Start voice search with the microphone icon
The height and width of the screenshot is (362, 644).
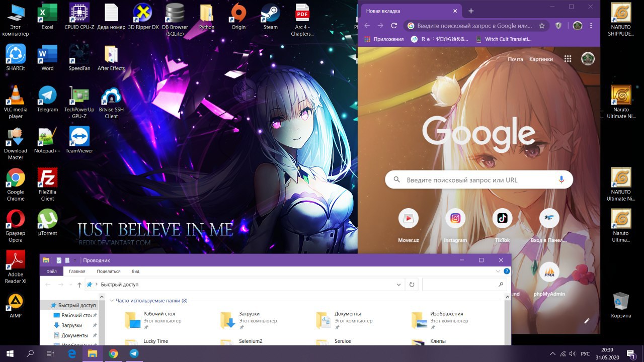tap(561, 179)
